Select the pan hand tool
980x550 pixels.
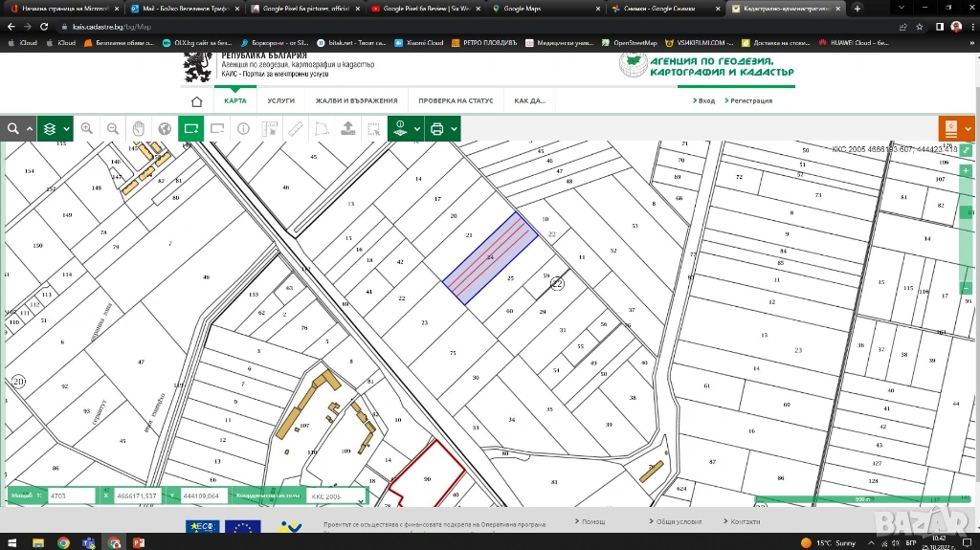click(x=139, y=129)
